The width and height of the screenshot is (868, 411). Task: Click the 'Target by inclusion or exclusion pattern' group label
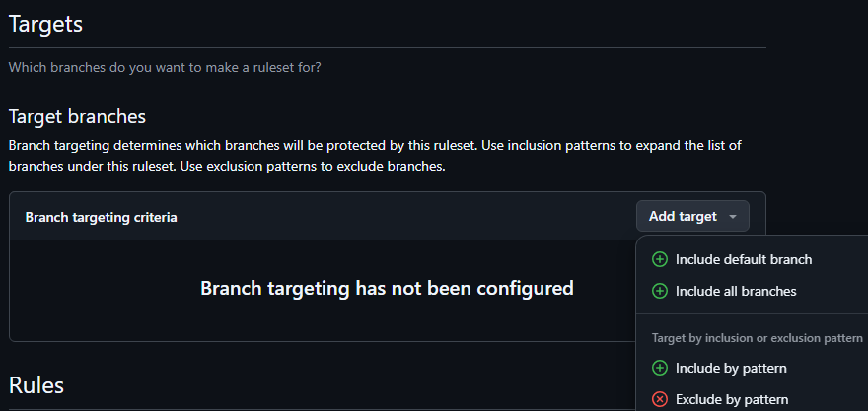pyautogui.click(x=758, y=338)
